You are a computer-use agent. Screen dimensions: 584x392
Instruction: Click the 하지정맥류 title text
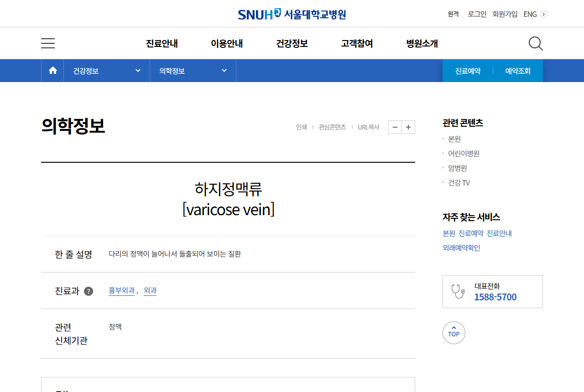[x=228, y=189]
